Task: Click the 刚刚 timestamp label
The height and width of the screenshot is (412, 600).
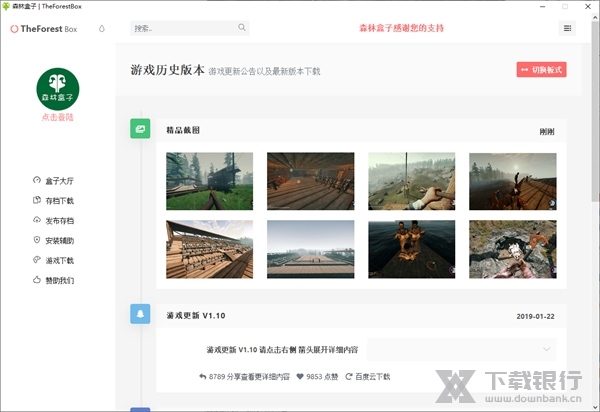Action: [547, 132]
